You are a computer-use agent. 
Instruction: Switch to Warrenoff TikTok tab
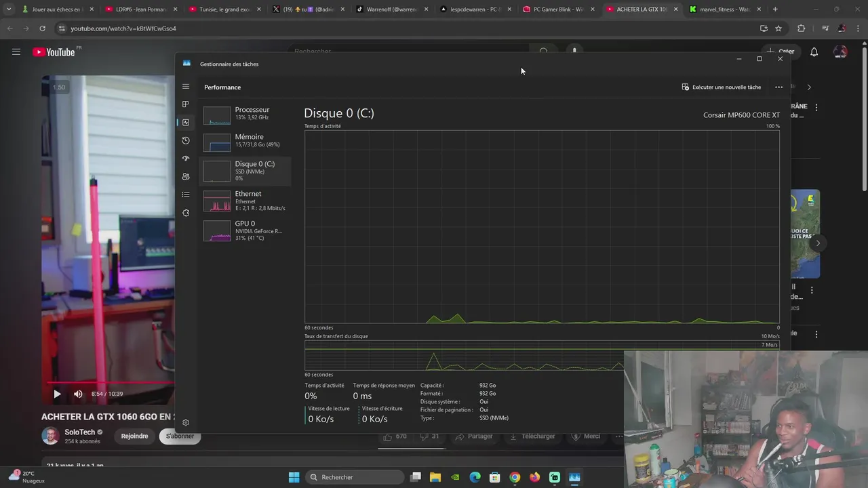coord(392,9)
